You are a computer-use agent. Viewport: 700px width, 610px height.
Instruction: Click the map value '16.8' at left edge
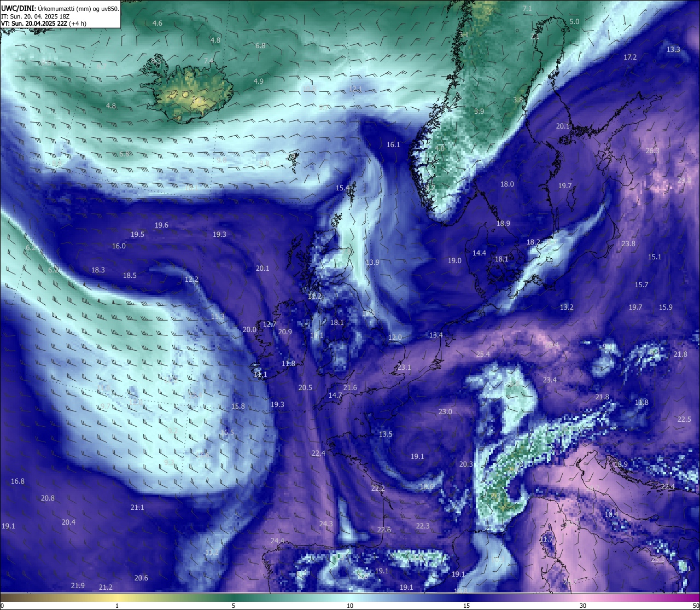17,481
